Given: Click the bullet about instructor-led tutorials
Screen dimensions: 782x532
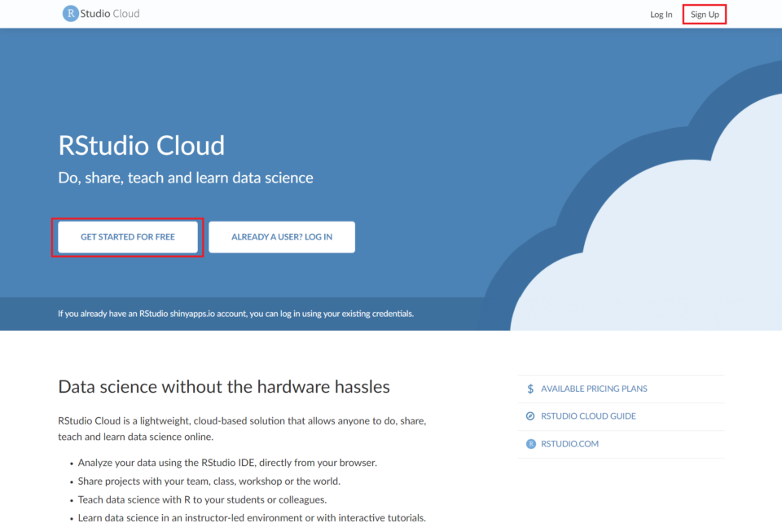Looking at the screenshot, I should pos(252,517).
